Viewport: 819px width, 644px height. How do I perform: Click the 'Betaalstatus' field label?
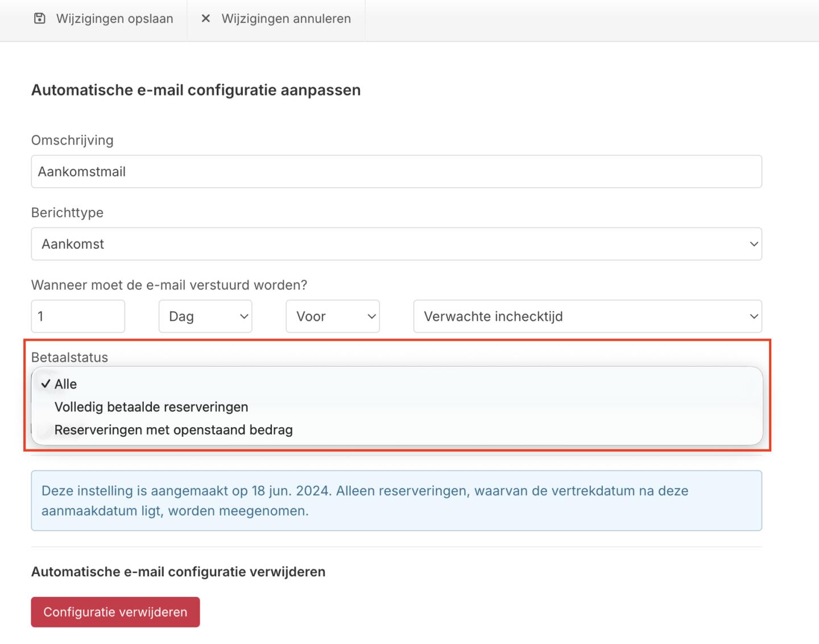pyautogui.click(x=69, y=357)
